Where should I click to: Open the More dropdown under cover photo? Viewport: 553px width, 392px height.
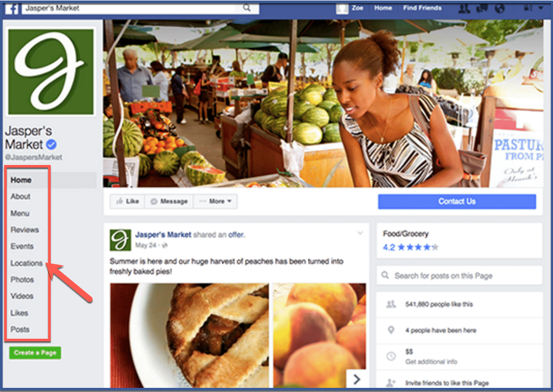click(216, 201)
